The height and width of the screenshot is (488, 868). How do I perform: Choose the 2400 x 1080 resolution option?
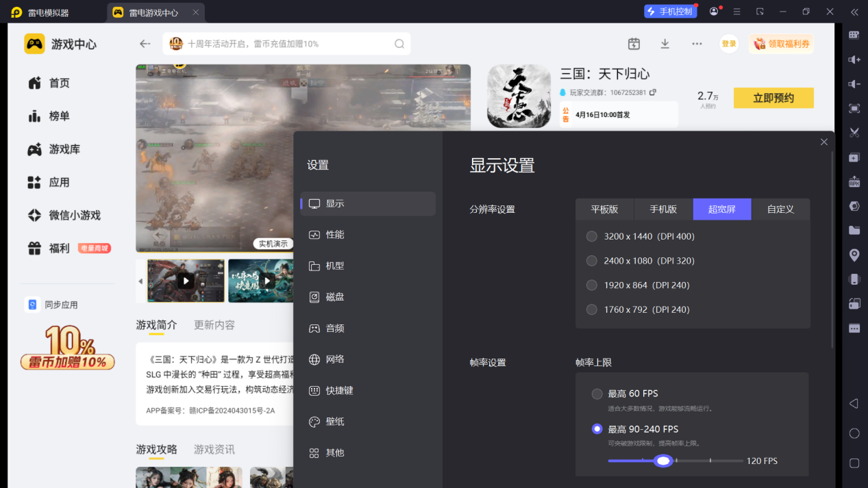click(x=591, y=260)
